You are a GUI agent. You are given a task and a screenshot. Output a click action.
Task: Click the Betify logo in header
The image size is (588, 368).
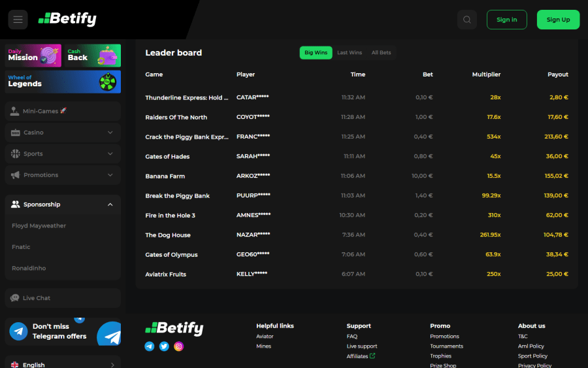67,19
